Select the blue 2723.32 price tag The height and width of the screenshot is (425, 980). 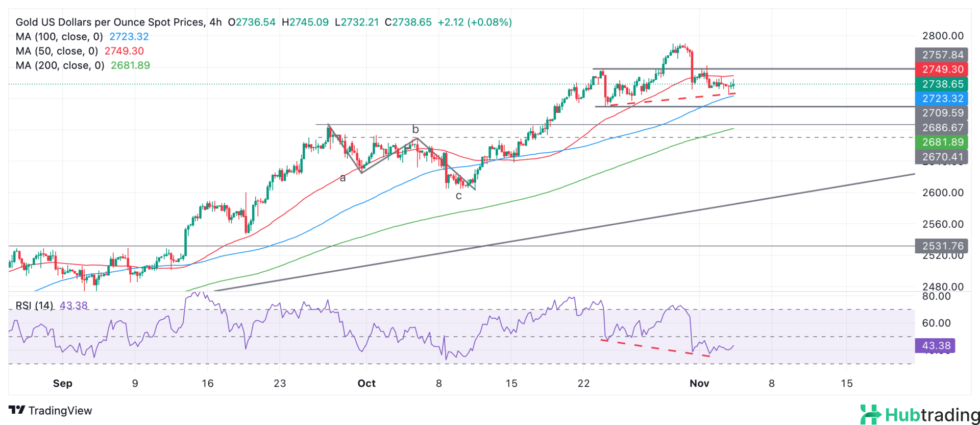942,99
